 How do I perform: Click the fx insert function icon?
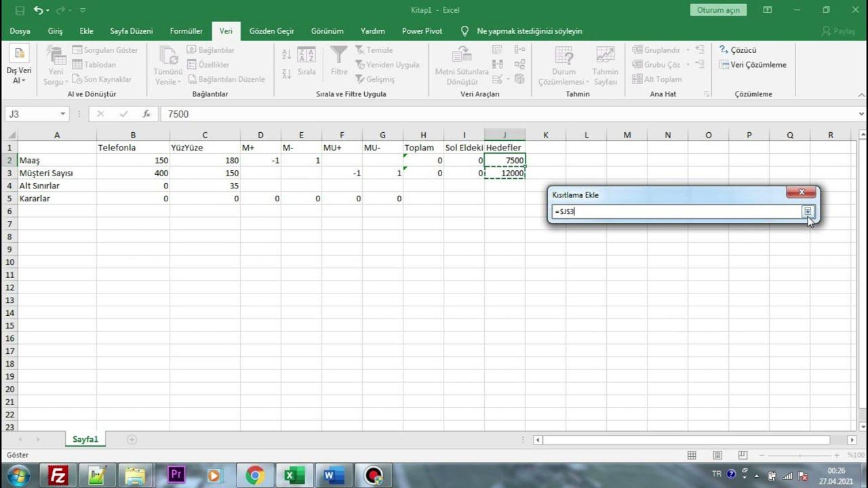tap(146, 114)
